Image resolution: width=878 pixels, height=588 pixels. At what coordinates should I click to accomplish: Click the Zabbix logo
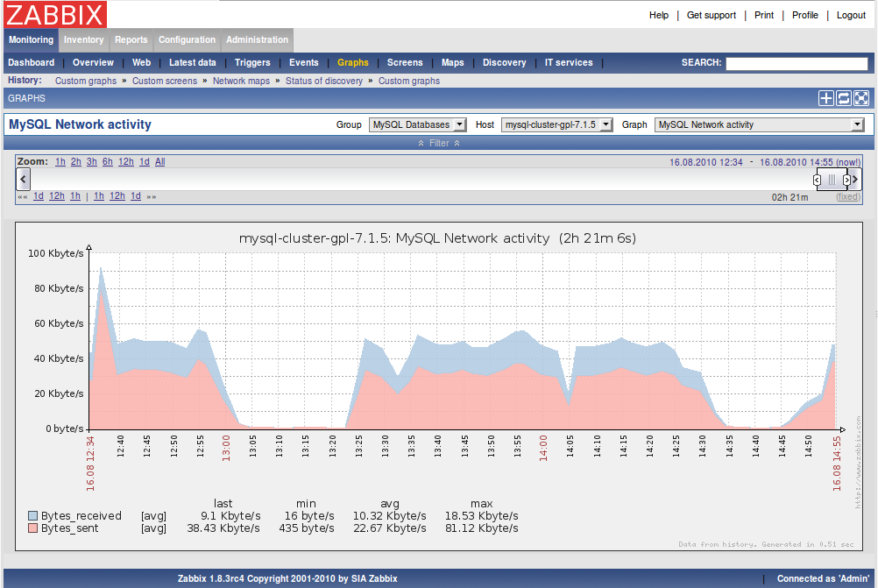[53, 14]
